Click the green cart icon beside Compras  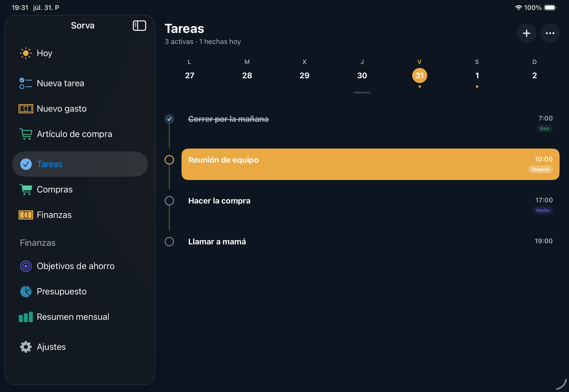point(26,189)
